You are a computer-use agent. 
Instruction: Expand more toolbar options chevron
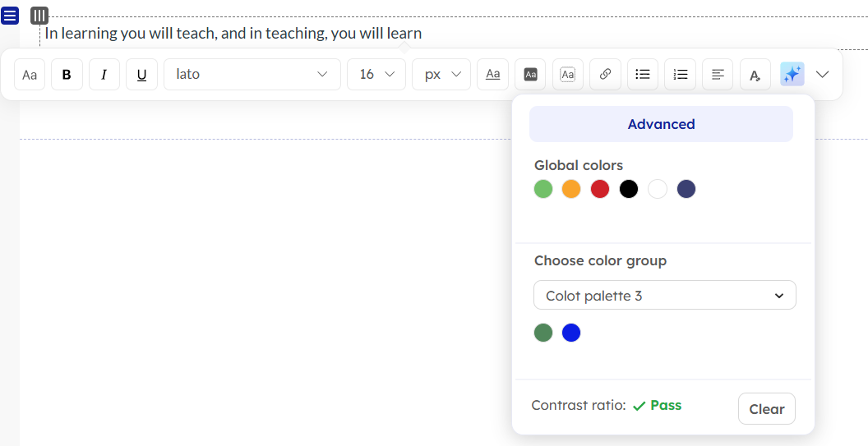822,74
